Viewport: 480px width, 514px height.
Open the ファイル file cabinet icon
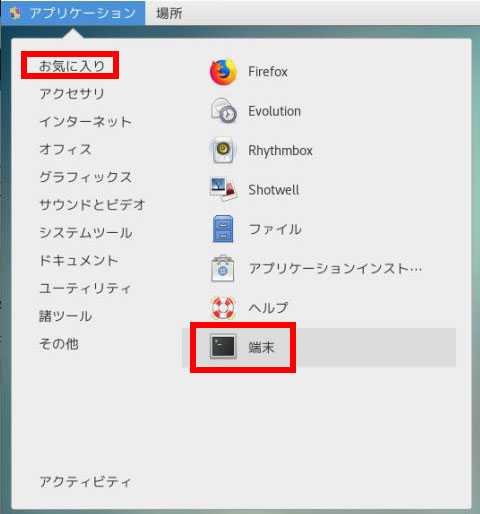click(223, 229)
